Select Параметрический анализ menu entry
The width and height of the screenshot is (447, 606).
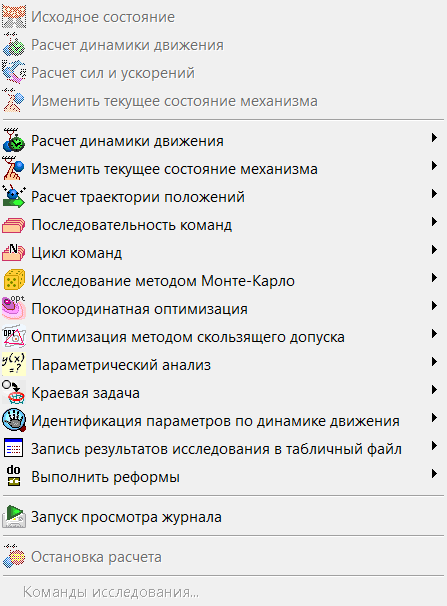coord(223,364)
